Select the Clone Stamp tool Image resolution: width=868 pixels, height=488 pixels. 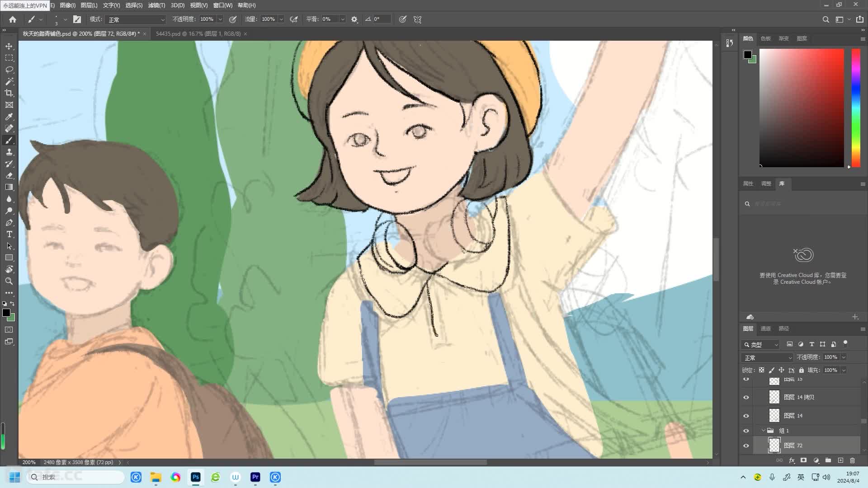(9, 152)
